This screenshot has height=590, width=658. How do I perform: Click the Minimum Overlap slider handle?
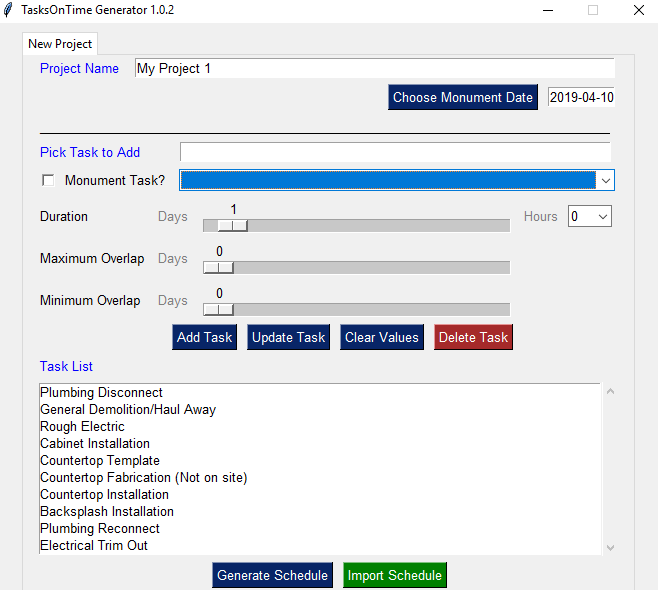tap(218, 309)
